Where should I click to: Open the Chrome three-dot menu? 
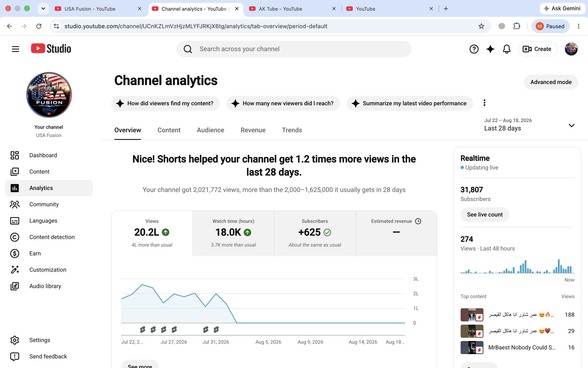coord(579,26)
